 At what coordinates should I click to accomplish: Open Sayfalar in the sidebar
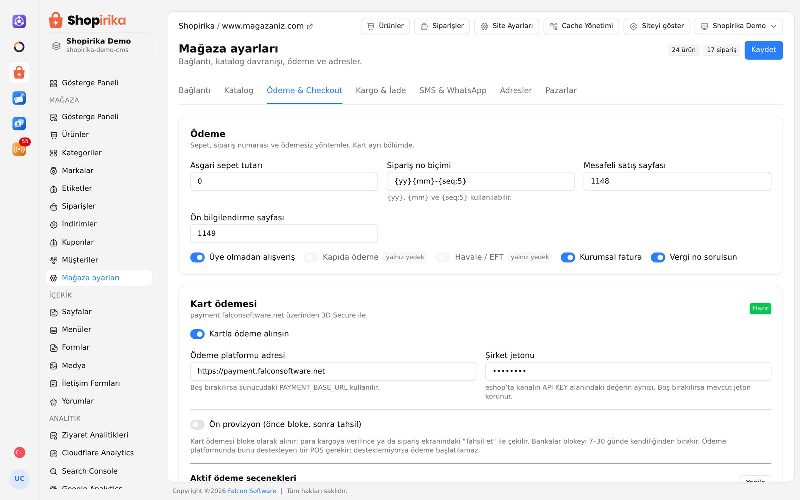click(x=99, y=312)
